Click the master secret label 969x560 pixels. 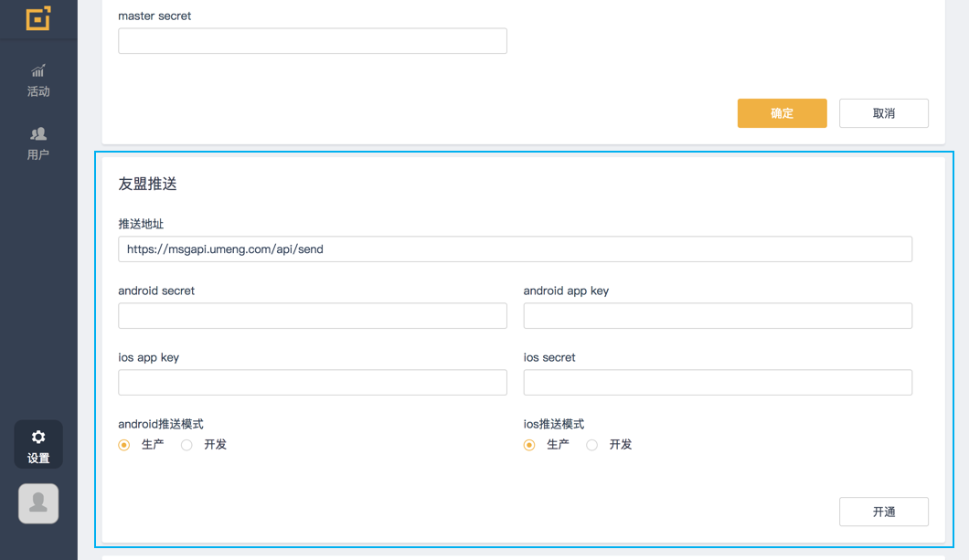tap(154, 16)
